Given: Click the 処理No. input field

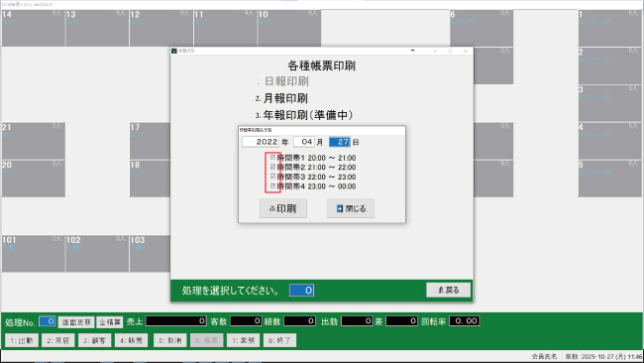Looking at the screenshot, I should (47, 321).
